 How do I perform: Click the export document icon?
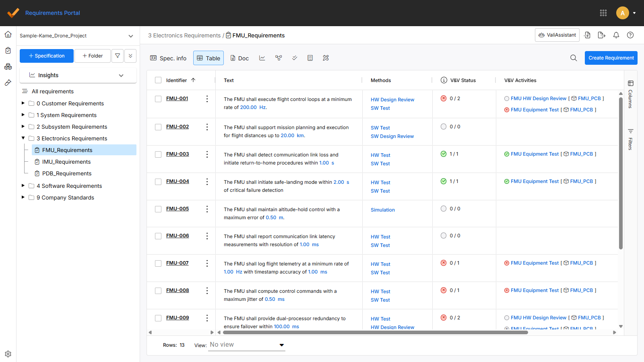coord(601,35)
